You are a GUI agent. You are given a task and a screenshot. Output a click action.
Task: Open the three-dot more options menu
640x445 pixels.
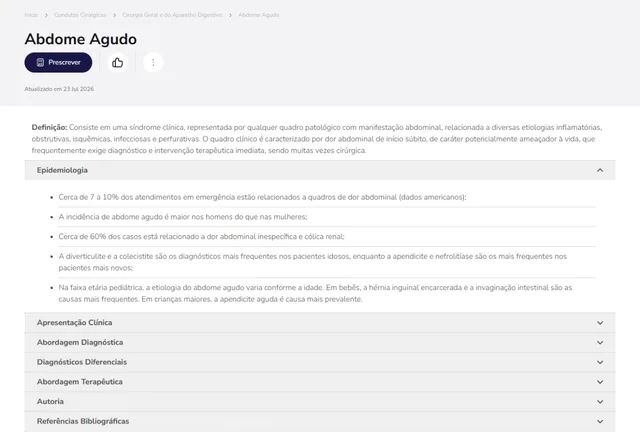click(153, 62)
